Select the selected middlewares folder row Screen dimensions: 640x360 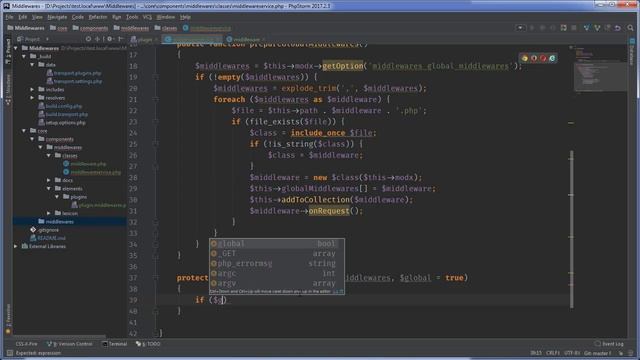pyautogui.click(x=69, y=221)
